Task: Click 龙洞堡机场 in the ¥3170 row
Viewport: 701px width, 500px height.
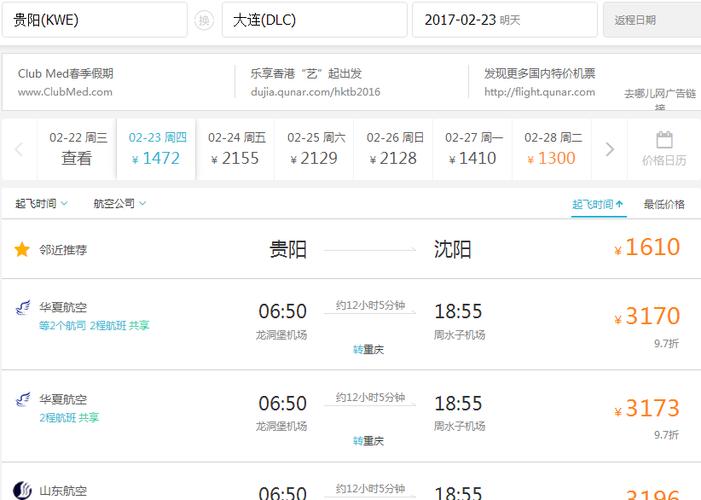Action: tap(281, 335)
